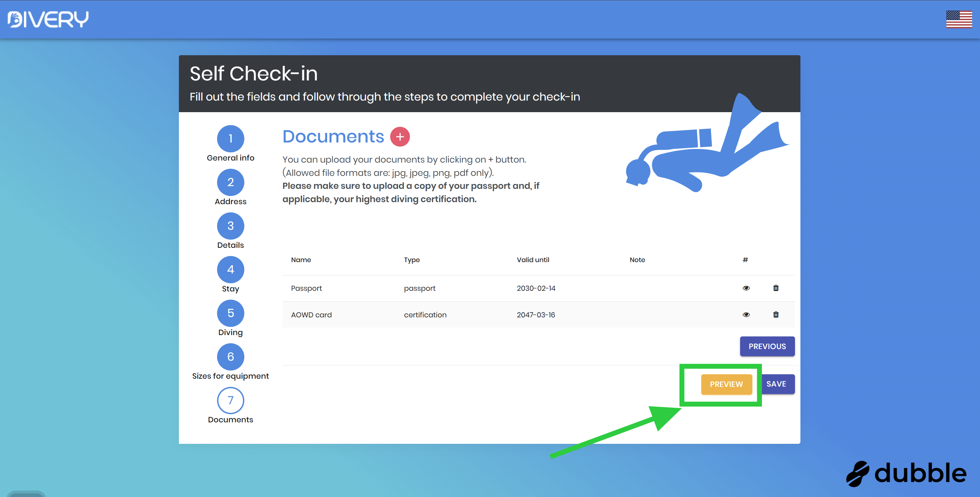Switch to step 6 Sizes for equipment
This screenshot has width=980, height=497.
point(231,357)
